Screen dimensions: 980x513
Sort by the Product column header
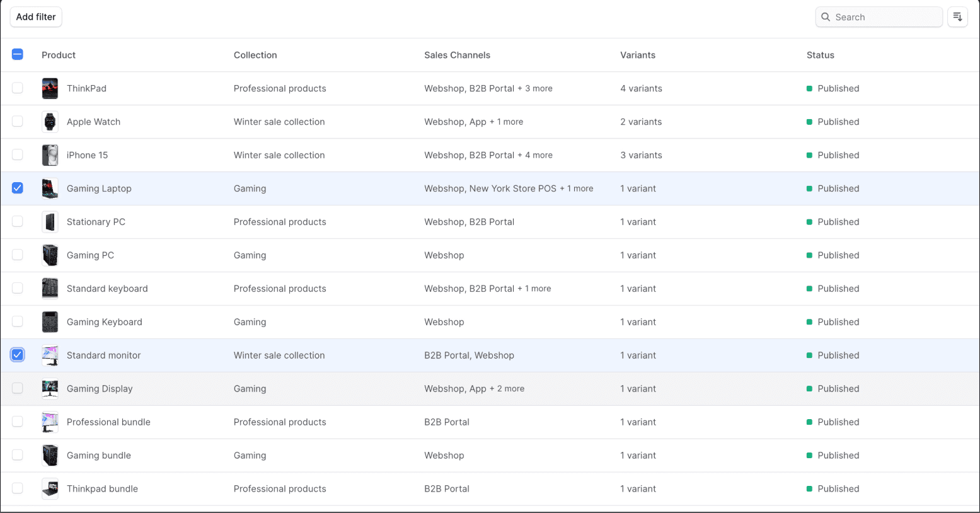58,55
